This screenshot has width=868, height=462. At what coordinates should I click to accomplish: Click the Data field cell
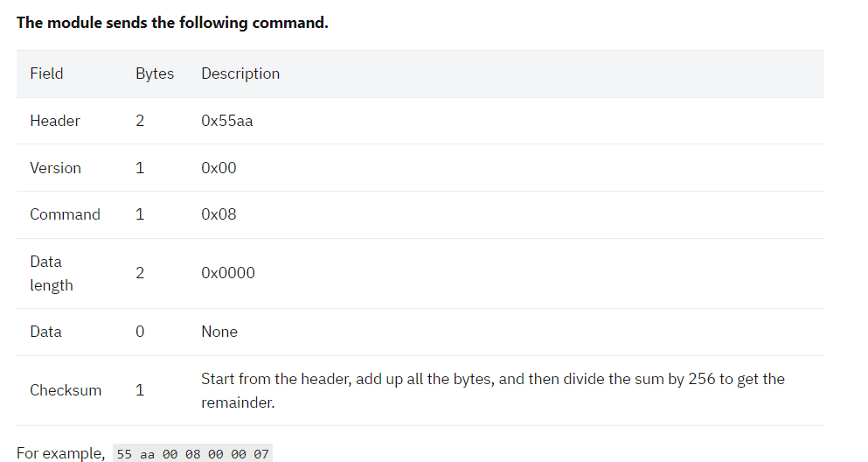46,332
